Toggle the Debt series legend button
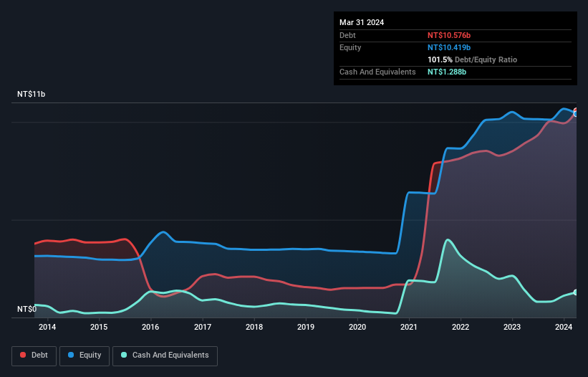 (x=34, y=355)
